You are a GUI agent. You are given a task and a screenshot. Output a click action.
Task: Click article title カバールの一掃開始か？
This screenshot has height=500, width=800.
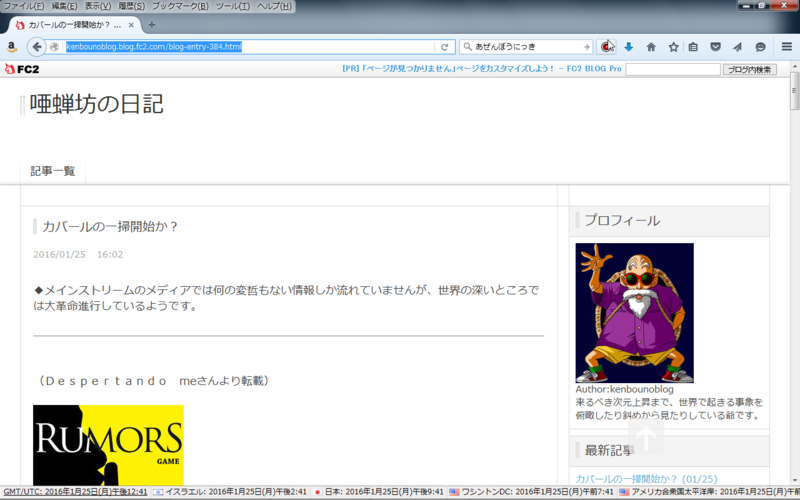click(x=109, y=227)
